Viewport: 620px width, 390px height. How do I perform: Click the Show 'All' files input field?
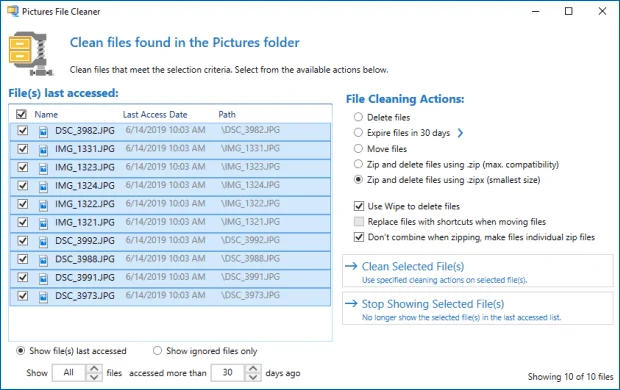(x=69, y=373)
